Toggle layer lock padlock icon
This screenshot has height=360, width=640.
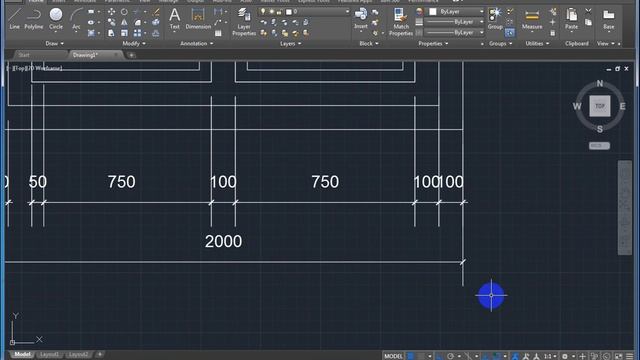click(279, 12)
